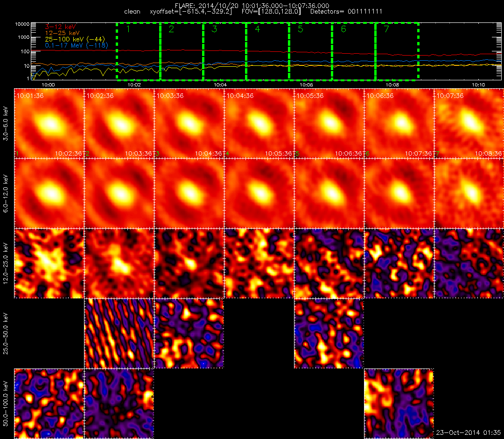Click the 10:02:36 end time in the first panel
This screenshot has width=504, height=439.
tap(69, 154)
